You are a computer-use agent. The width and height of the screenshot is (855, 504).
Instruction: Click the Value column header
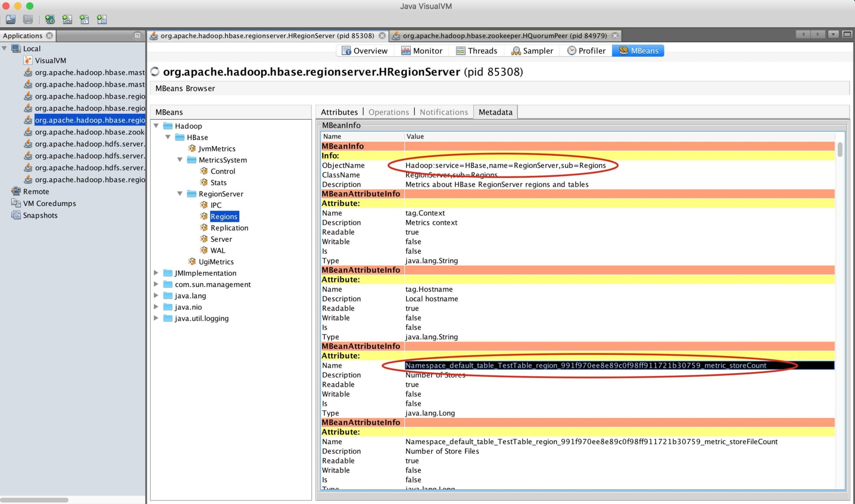click(x=619, y=136)
